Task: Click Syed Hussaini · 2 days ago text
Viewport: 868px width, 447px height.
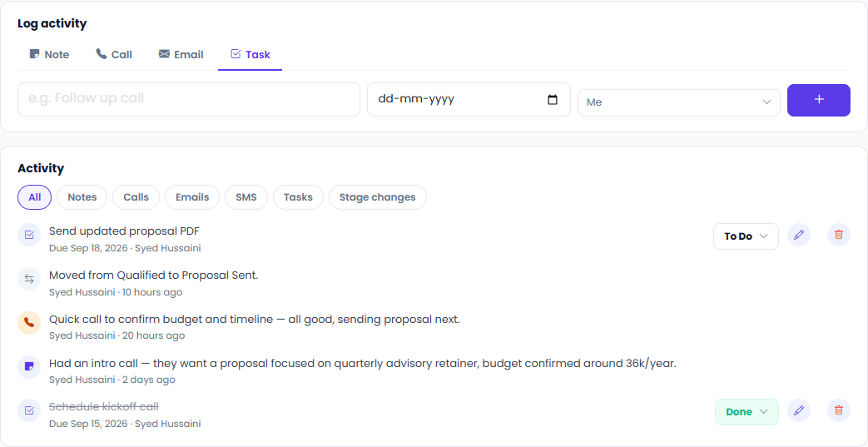Action: (x=112, y=380)
